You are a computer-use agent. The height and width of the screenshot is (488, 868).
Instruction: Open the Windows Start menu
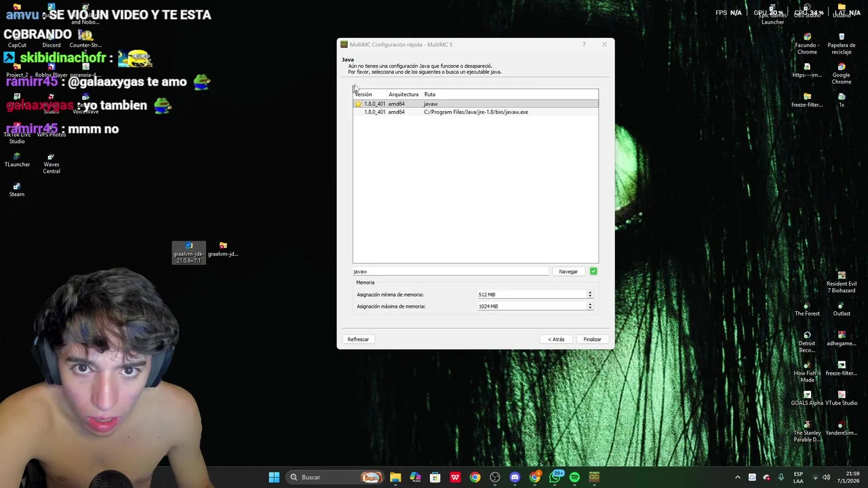274,477
